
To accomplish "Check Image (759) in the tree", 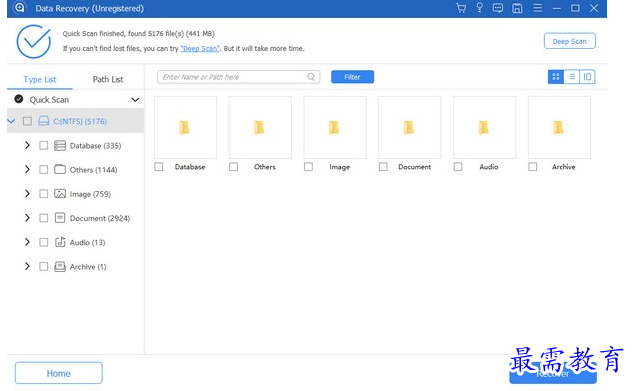I will (44, 194).
